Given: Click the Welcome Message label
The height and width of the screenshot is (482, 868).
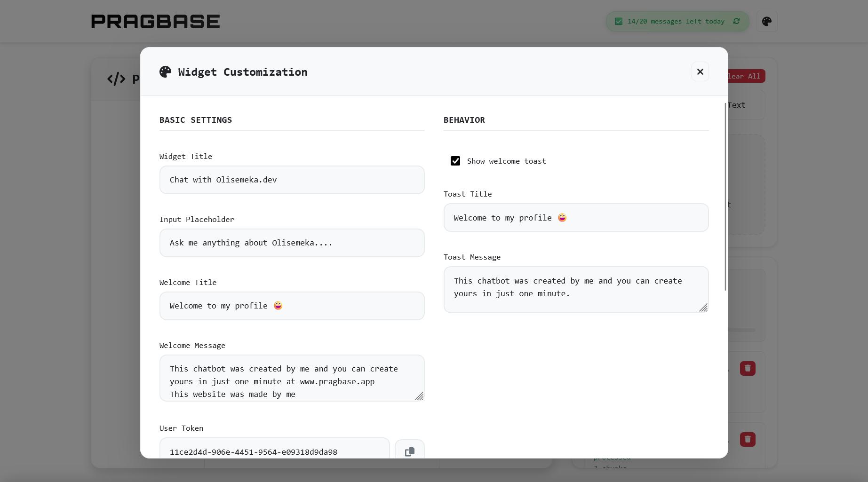Looking at the screenshot, I should (192, 345).
